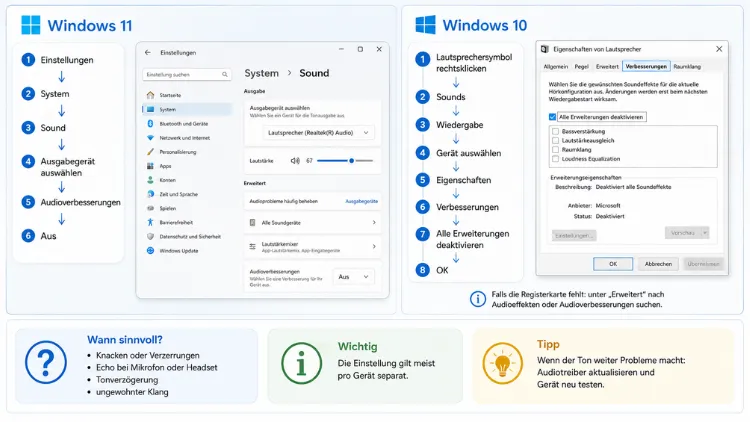Switch to the Raumklang tab
The image size is (750, 422).
click(687, 67)
